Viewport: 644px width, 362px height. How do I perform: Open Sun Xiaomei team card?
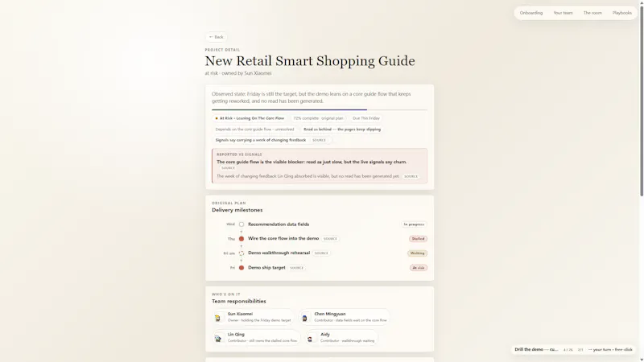tap(254, 317)
